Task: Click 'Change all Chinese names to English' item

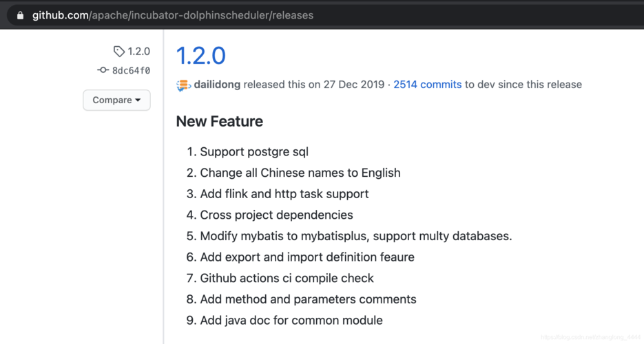Action: 300,173
